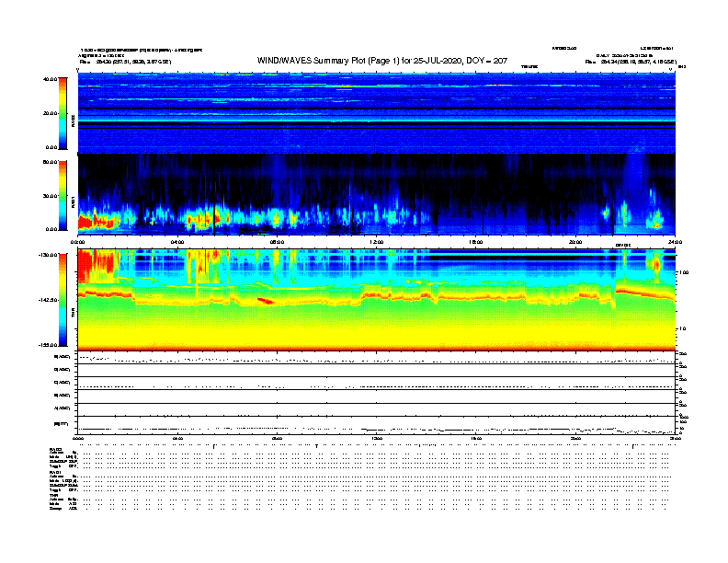728x563 pixels.
Task: Click the 04:00 tick label under RAD1 panel
Action: [x=177, y=242]
